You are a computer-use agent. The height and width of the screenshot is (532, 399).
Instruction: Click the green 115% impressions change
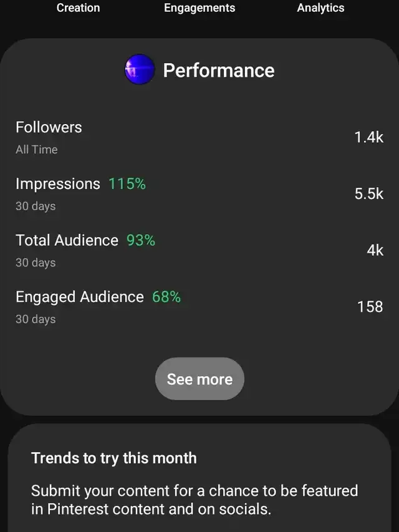click(127, 183)
